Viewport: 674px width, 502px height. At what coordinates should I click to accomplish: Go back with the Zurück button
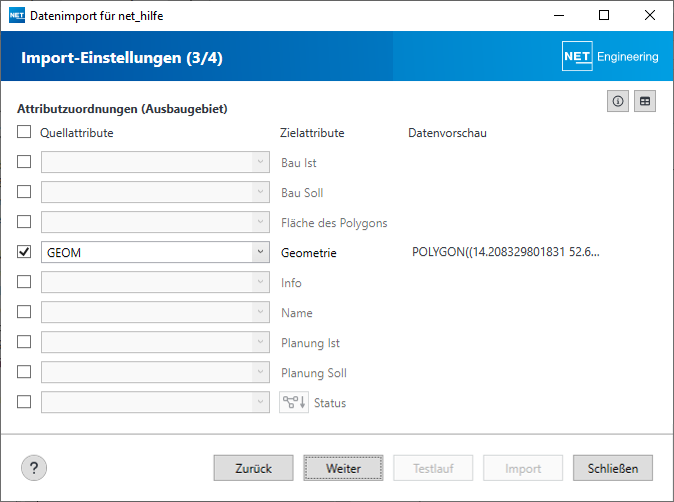254,468
